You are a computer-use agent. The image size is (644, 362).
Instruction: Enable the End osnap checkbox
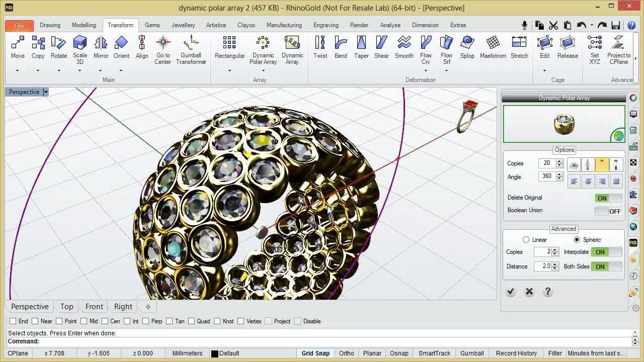coord(13,321)
